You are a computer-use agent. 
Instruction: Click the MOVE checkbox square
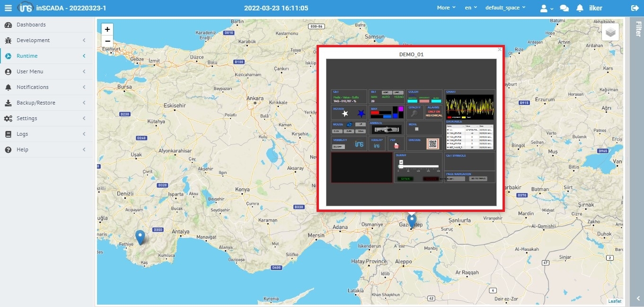(x=416, y=129)
